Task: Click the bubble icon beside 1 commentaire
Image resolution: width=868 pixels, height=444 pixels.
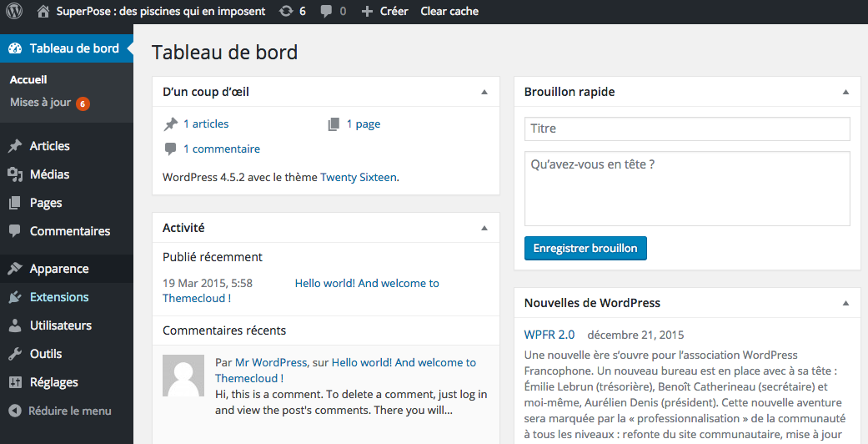Action: coord(170,149)
